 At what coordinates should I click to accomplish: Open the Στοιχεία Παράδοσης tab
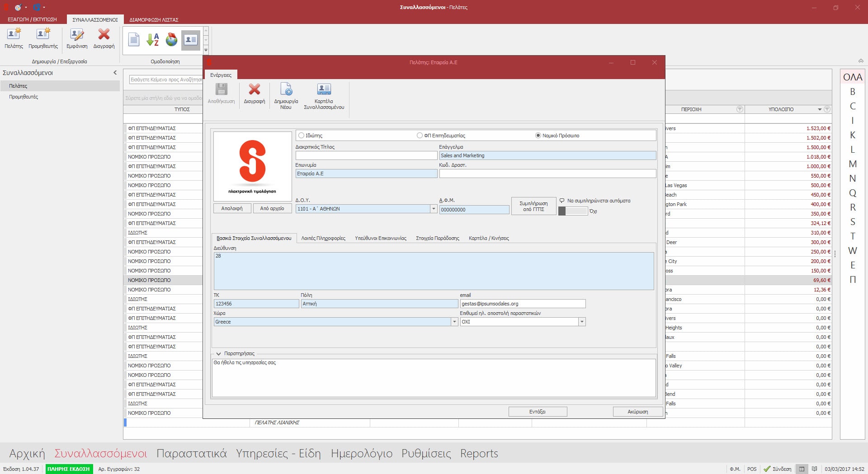pyautogui.click(x=437, y=238)
